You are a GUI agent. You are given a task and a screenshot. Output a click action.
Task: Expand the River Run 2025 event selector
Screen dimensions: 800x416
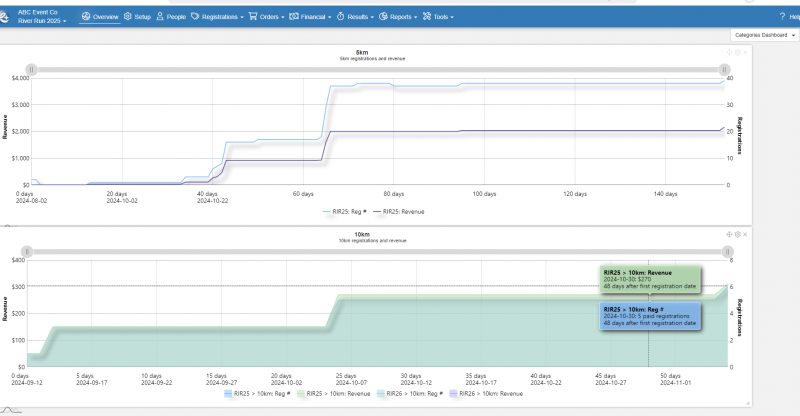click(44, 21)
